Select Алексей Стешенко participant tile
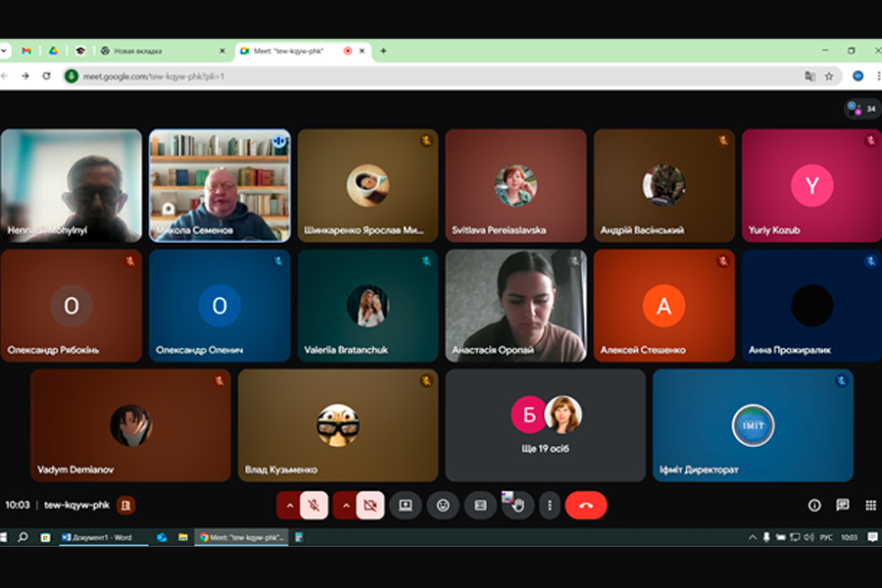 [x=664, y=306]
